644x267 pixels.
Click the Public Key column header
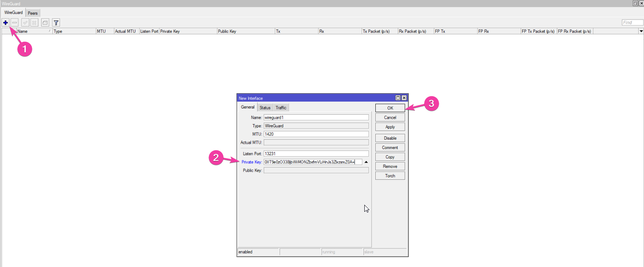pyautogui.click(x=246, y=31)
